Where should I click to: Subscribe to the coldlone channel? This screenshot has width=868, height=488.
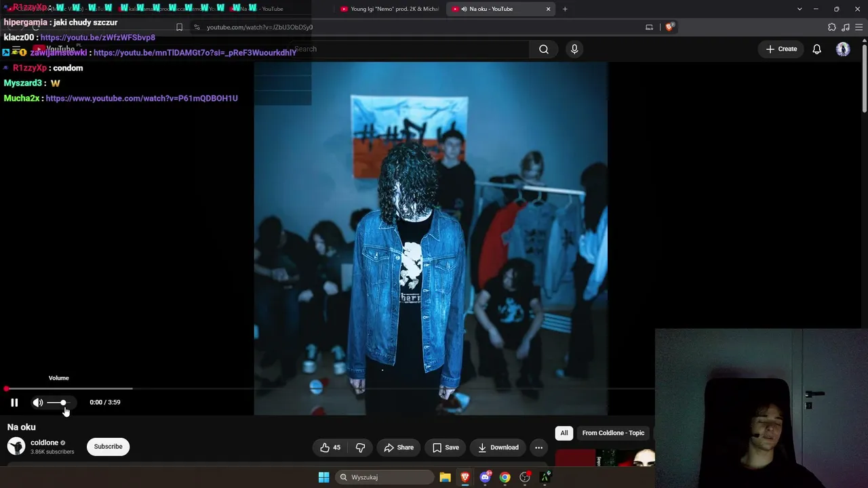point(108,447)
